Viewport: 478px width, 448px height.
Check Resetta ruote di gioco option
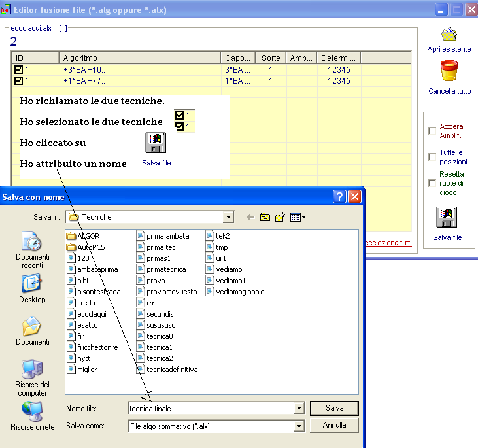[432, 183]
